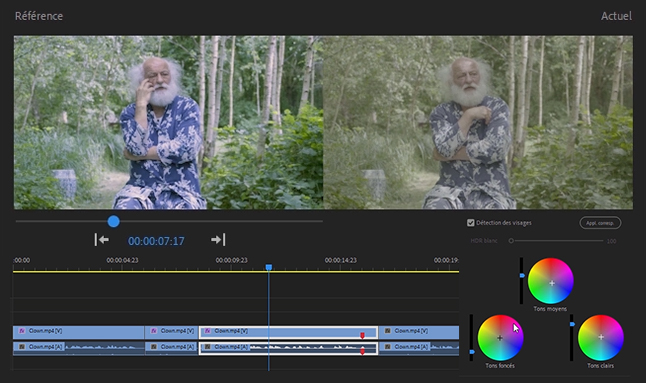This screenshot has height=383, width=646.
Task: Click fx badge on highlighted audio clip
Action: 208,347
